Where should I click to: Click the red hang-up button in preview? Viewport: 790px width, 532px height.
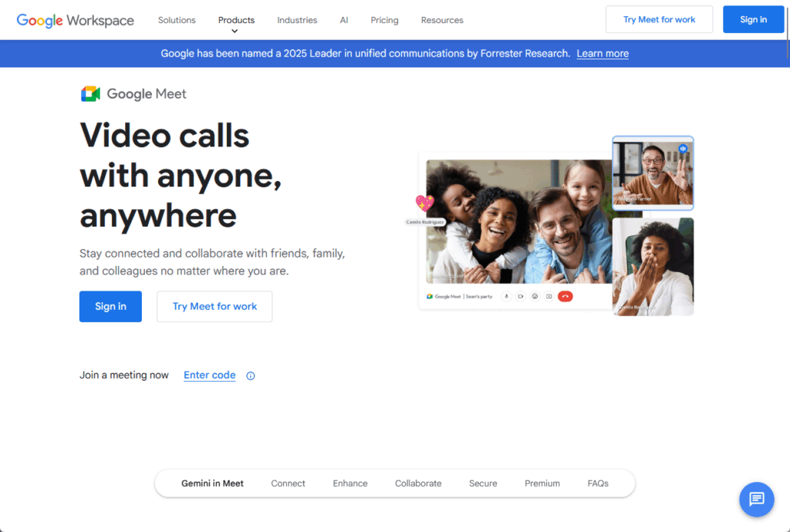pyautogui.click(x=565, y=296)
